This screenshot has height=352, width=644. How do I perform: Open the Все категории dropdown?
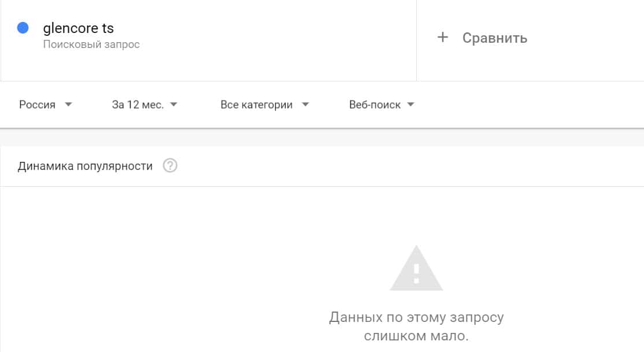coord(257,105)
